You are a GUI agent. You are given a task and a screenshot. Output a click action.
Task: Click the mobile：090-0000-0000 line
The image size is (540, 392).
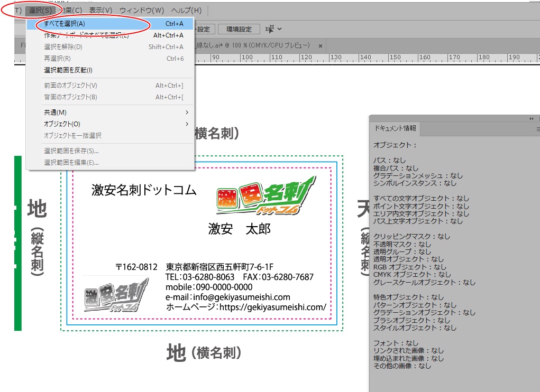[209, 287]
